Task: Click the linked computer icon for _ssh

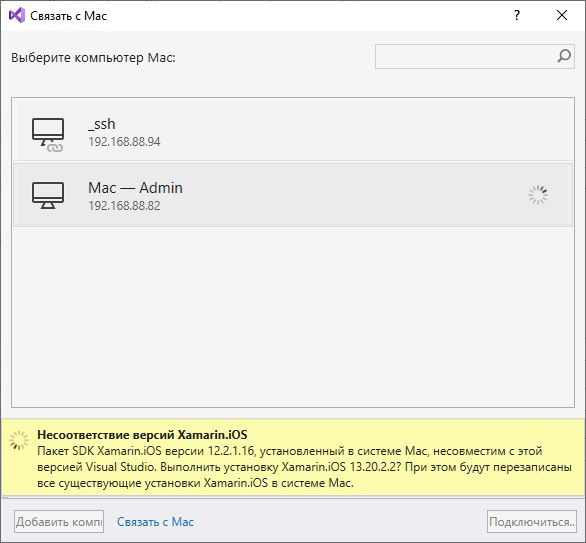Action: click(x=48, y=135)
